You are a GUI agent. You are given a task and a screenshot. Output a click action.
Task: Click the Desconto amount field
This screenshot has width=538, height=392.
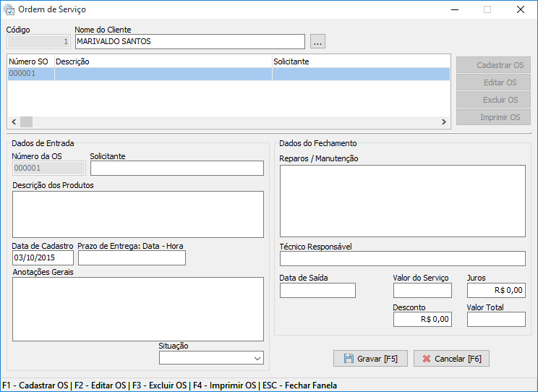422,320
